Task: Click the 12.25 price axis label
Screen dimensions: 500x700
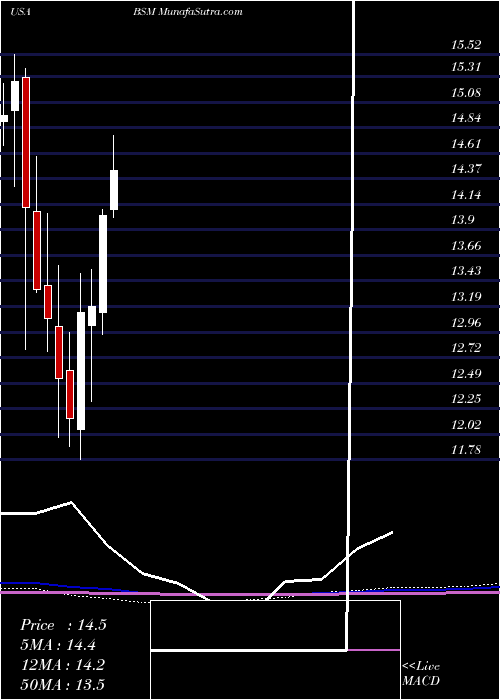Action: point(466,399)
